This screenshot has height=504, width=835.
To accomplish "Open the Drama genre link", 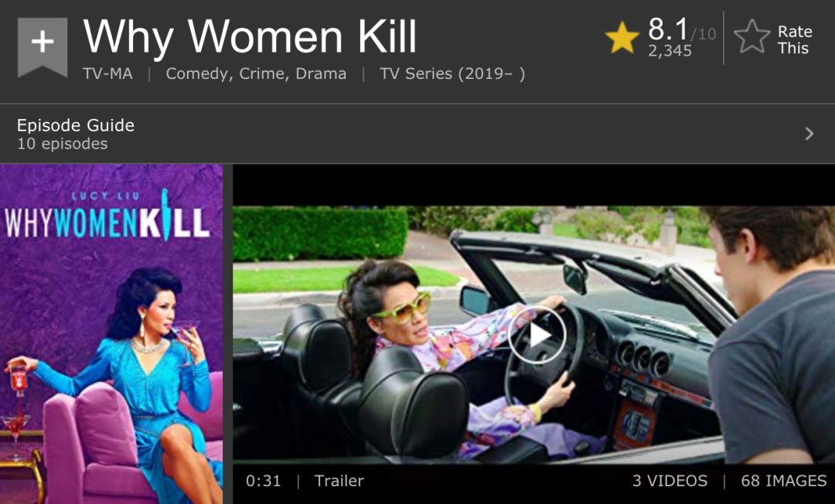I will point(321,73).
